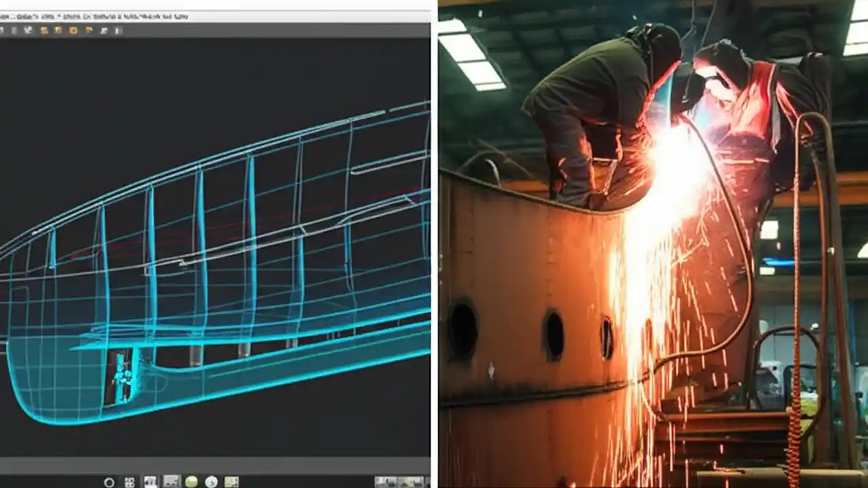The height and width of the screenshot is (488, 868).
Task: Open the File menu
Action: (x=7, y=15)
